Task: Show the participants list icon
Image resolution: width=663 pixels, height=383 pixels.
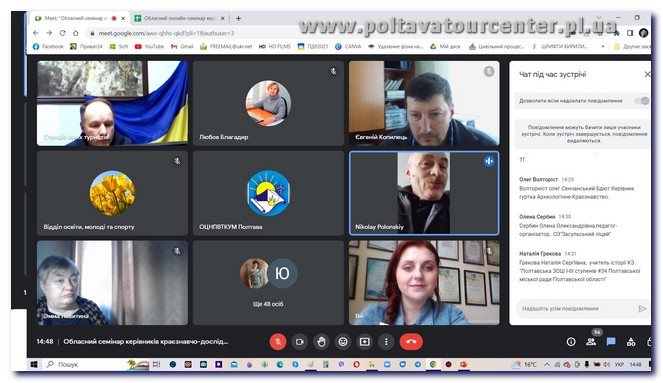Action: [x=591, y=342]
